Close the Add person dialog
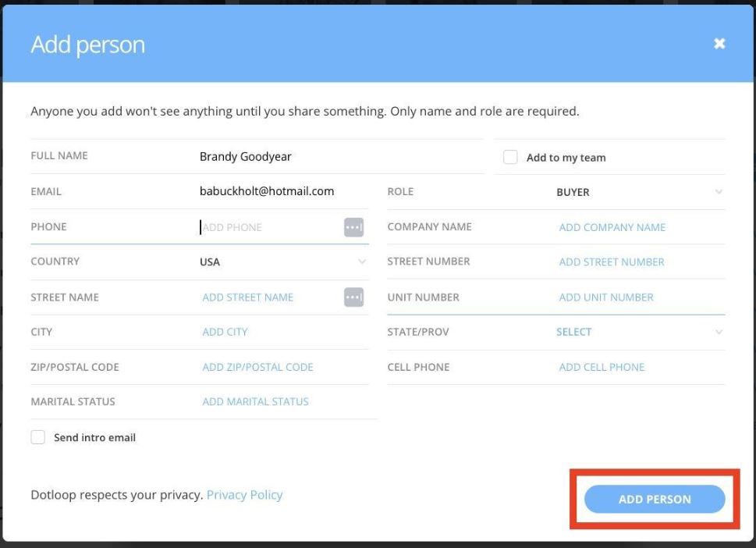This screenshot has width=756, height=548. tap(719, 44)
